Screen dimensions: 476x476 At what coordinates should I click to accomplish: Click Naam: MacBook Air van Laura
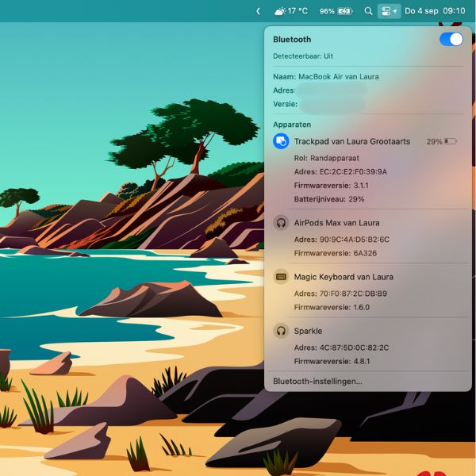326,77
